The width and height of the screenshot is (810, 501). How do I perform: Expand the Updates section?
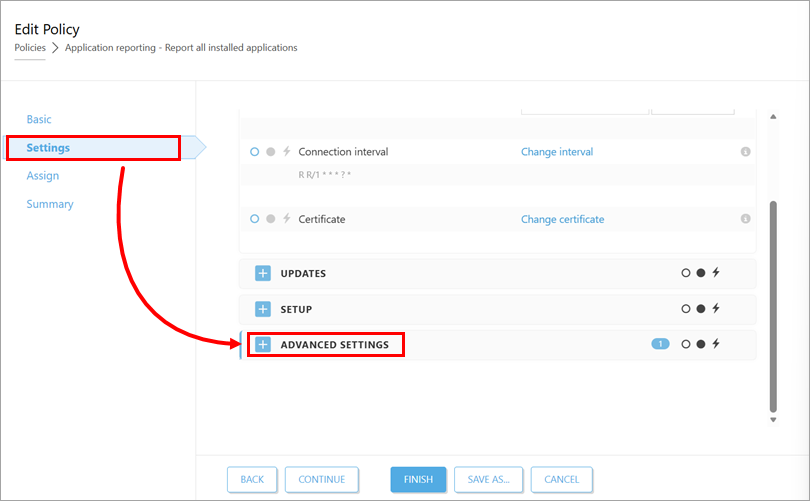pos(263,273)
